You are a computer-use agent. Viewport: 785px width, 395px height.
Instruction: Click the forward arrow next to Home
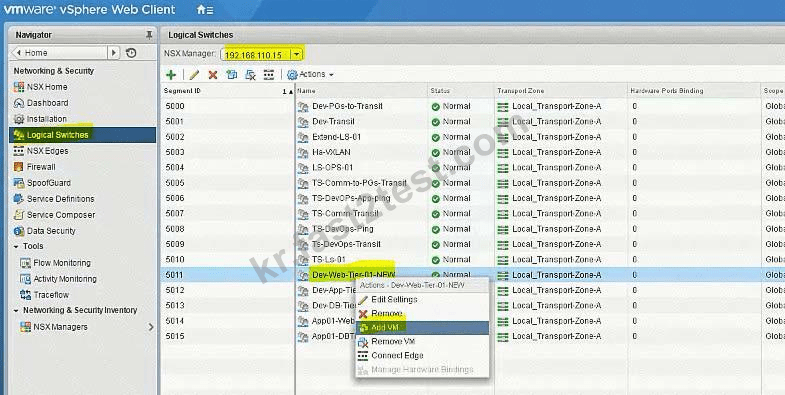(114, 53)
